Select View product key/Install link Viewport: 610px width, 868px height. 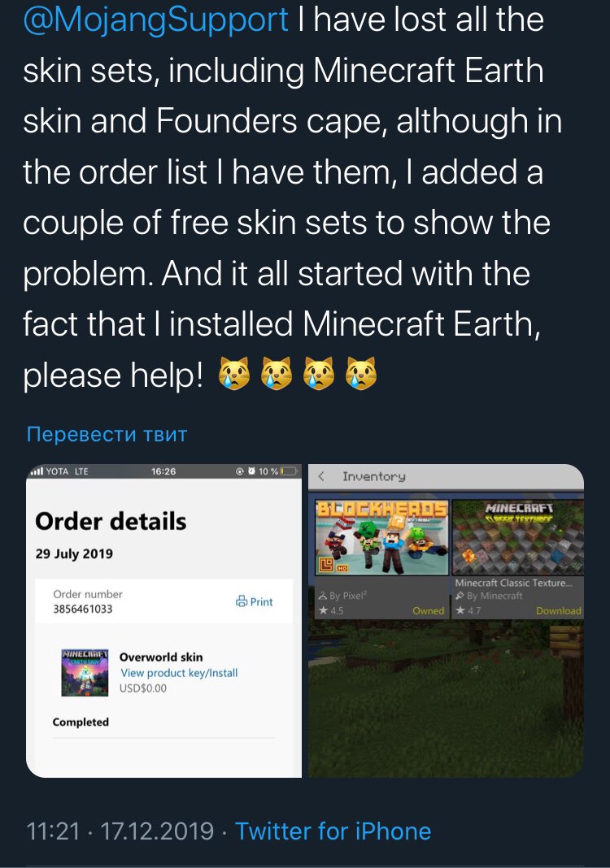(x=179, y=673)
